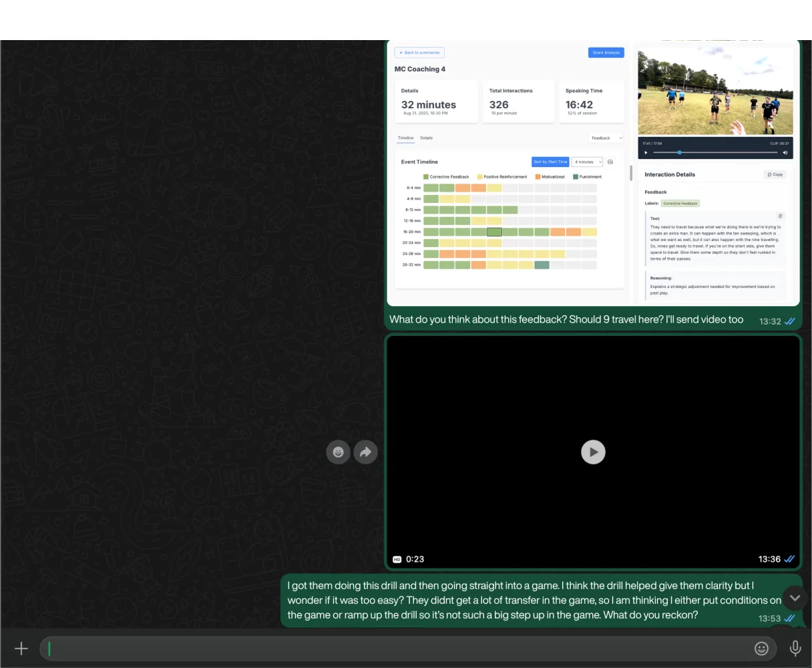React to the video with the emoji button
Image resolution: width=812 pixels, height=668 pixels.
[x=339, y=452]
